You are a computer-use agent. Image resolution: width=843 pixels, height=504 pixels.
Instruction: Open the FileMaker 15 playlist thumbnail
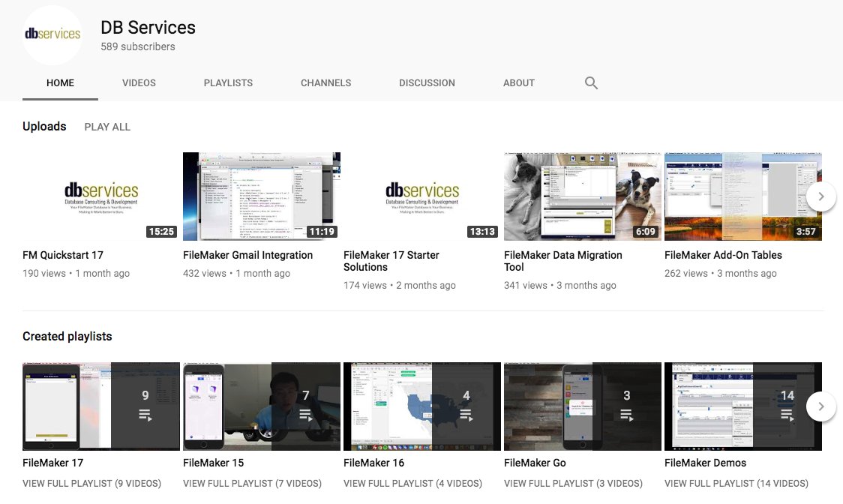click(261, 406)
